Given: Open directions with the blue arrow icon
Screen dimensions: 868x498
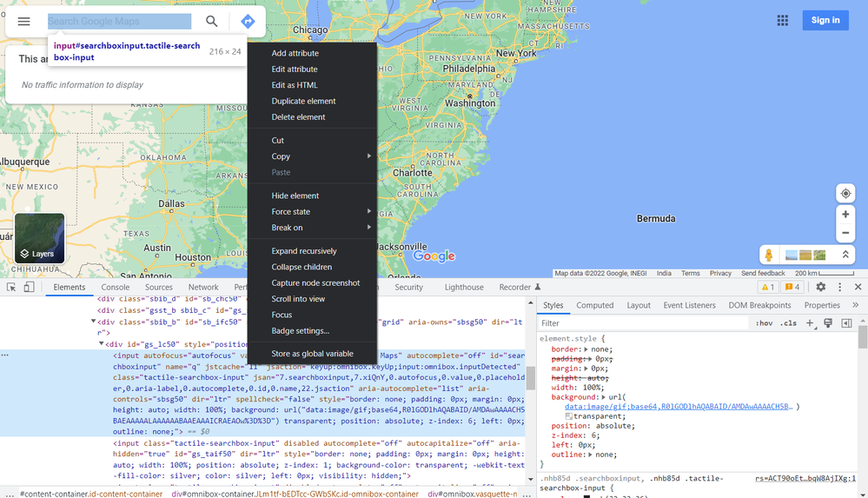Looking at the screenshot, I should 248,21.
